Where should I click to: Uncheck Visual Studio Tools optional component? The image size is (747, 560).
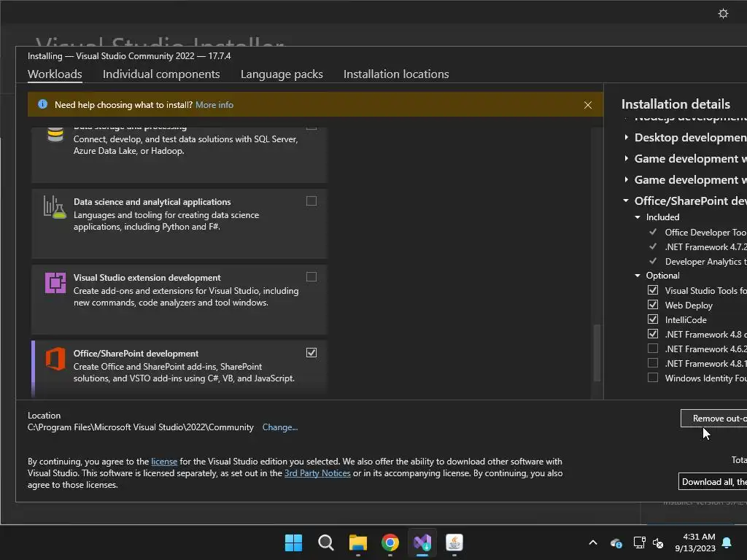653,290
